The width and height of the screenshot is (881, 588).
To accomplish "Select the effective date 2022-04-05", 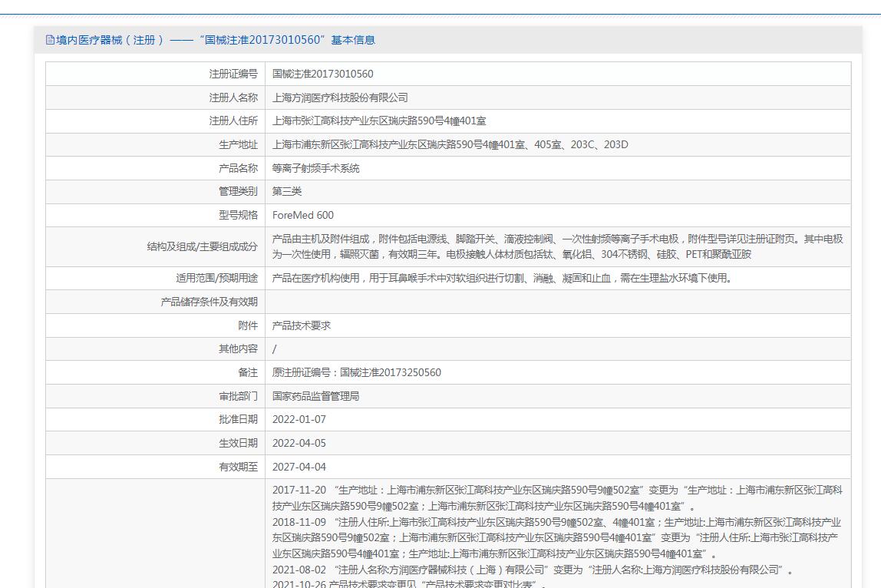I will 299,443.
